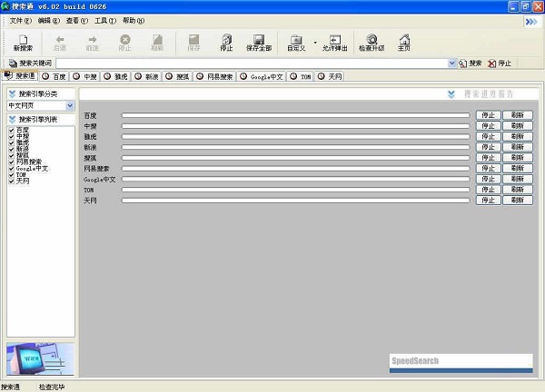Collapse the 搜索引擎列表 panel
545x392 pixels.
(x=12, y=119)
